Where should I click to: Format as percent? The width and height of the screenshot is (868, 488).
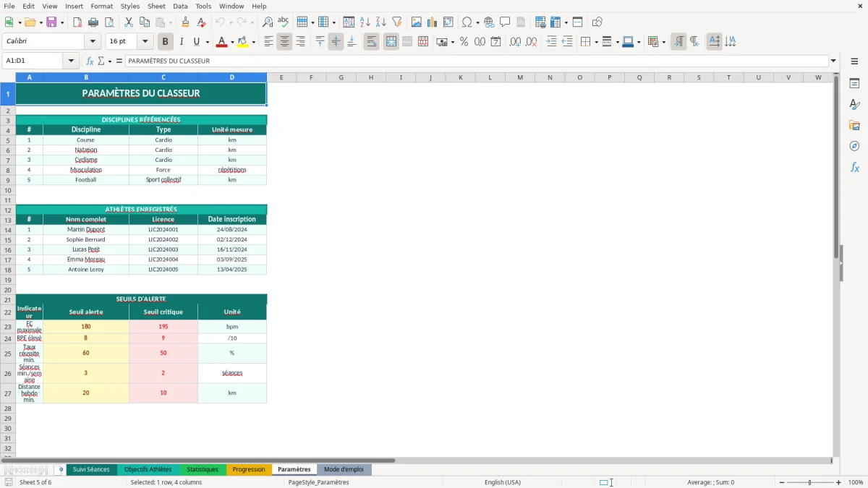click(x=464, y=42)
